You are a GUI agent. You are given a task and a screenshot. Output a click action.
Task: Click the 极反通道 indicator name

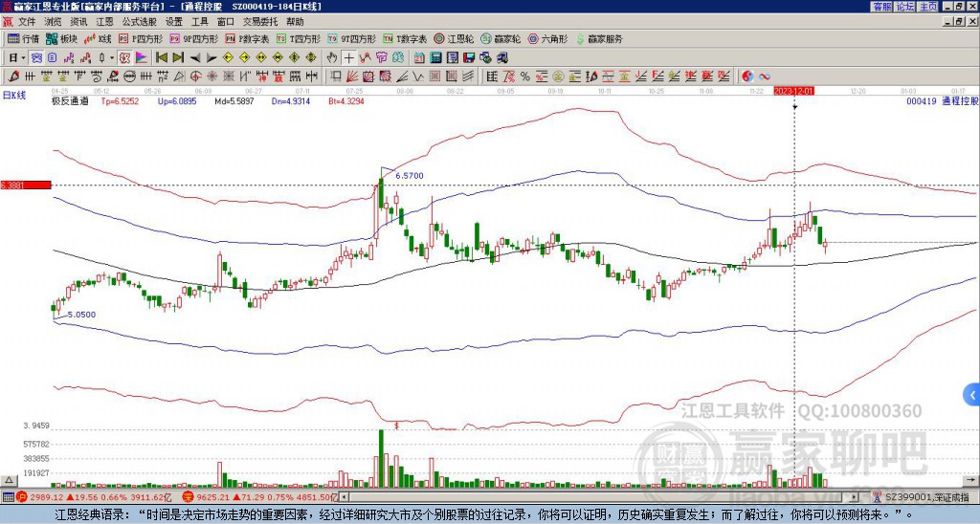pyautogui.click(x=70, y=101)
